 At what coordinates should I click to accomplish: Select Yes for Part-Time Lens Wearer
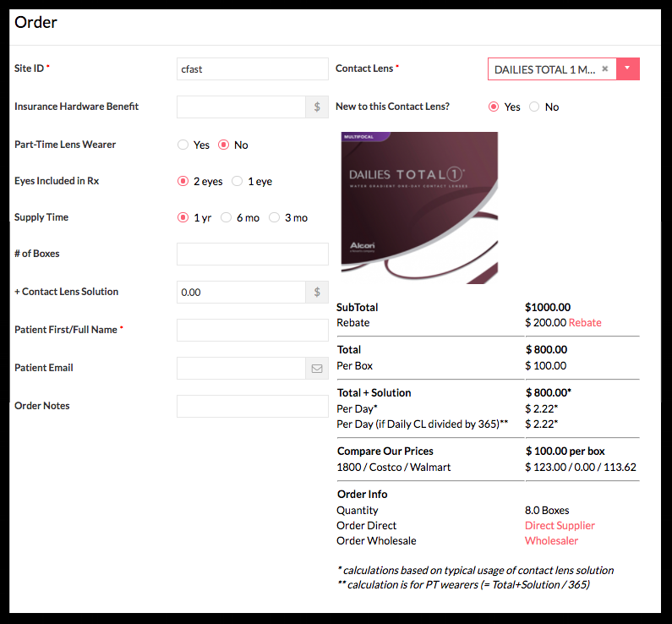(x=183, y=145)
